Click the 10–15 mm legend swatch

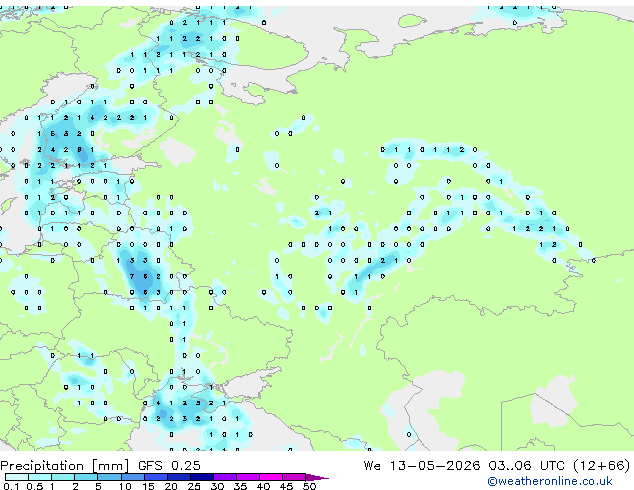(x=133, y=477)
